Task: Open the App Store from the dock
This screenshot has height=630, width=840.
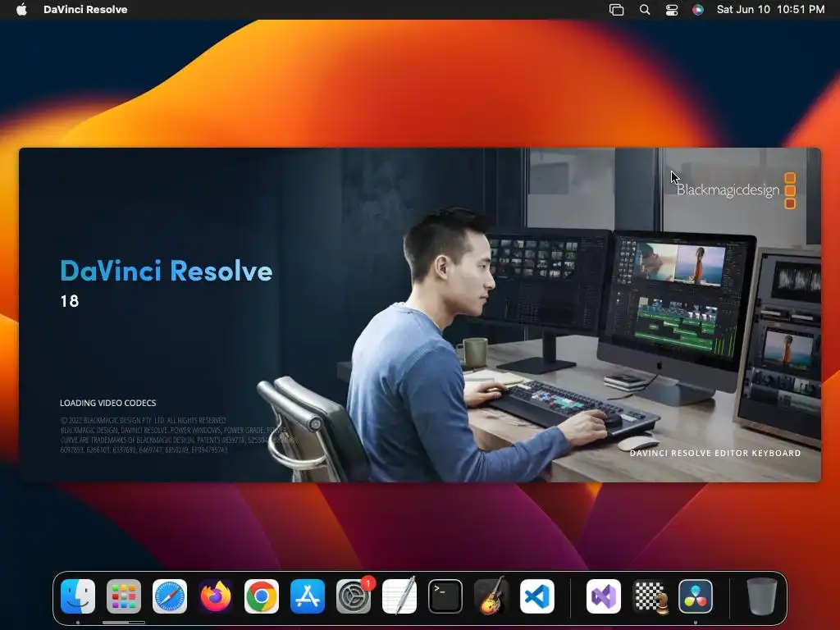Action: (x=308, y=596)
